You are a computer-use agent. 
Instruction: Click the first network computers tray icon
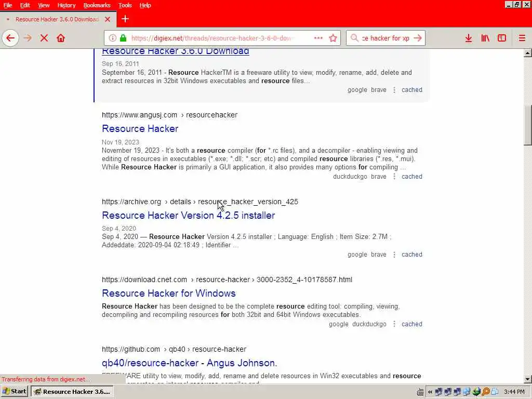(x=438, y=392)
